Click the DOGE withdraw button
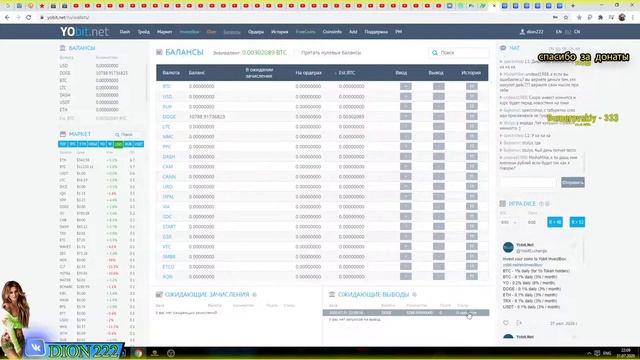This screenshot has height=360, width=640. [439, 116]
